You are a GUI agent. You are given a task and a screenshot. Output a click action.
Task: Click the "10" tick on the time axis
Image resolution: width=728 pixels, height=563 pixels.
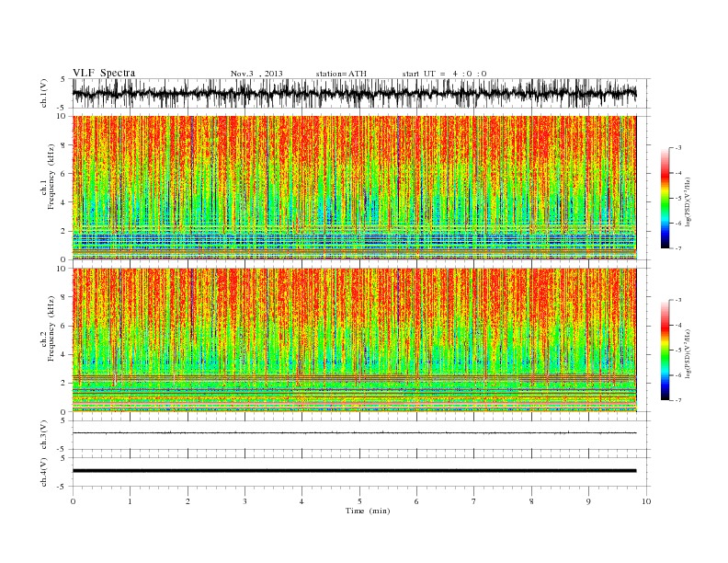point(646,501)
